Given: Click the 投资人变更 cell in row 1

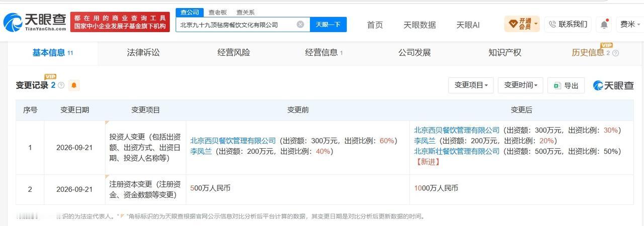Looking at the screenshot, I should coord(145,147).
